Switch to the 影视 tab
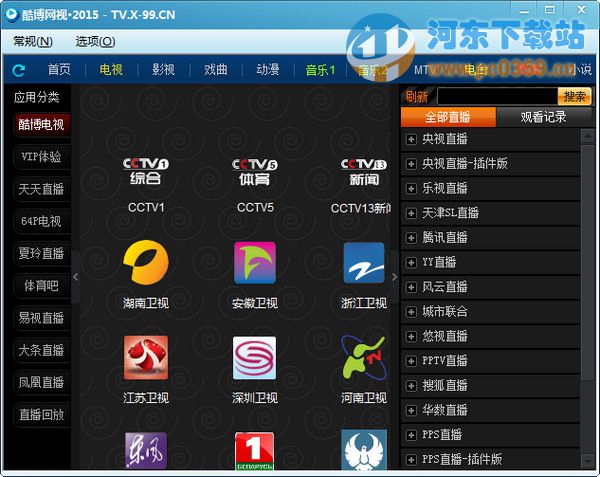The height and width of the screenshot is (477, 600). tap(163, 70)
